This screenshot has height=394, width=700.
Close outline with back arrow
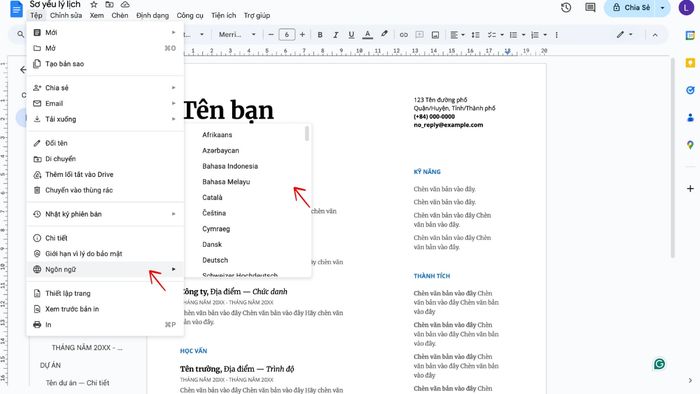23,70
